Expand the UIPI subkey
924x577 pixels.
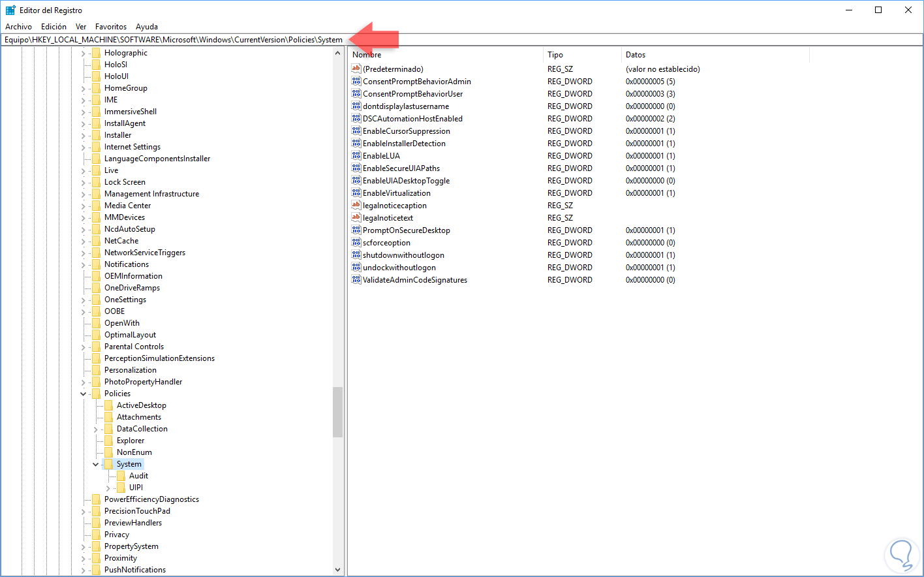click(x=108, y=488)
